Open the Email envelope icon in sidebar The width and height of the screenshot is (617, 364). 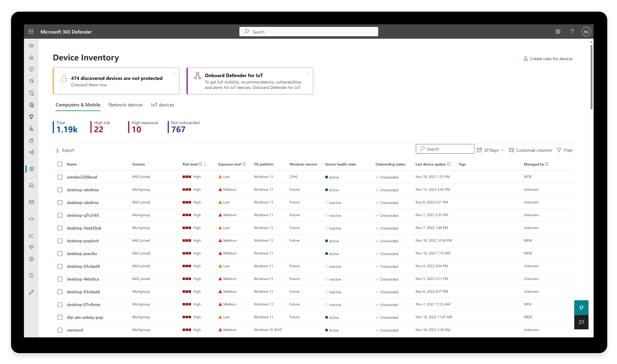tap(31, 202)
